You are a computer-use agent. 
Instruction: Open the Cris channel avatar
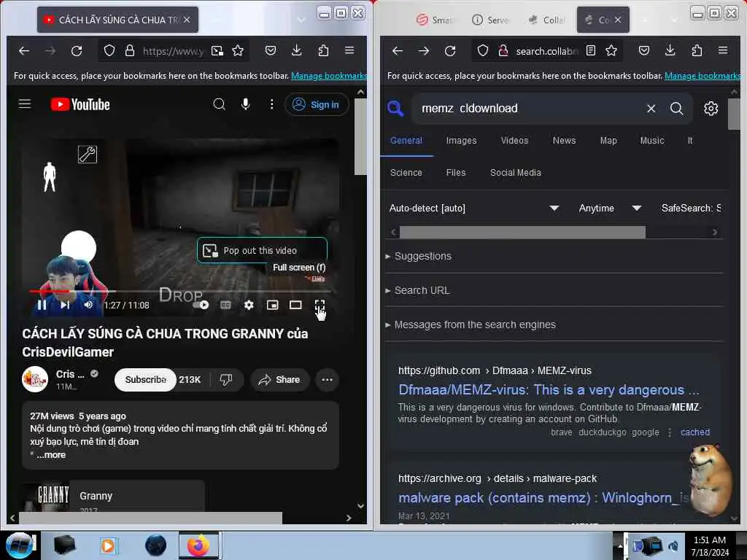tap(35, 379)
